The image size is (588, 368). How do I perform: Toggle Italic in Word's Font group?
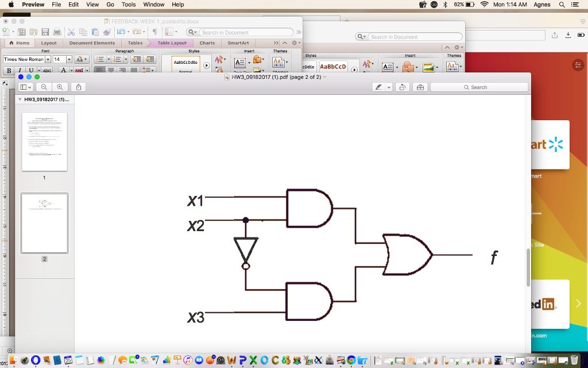click(x=20, y=70)
